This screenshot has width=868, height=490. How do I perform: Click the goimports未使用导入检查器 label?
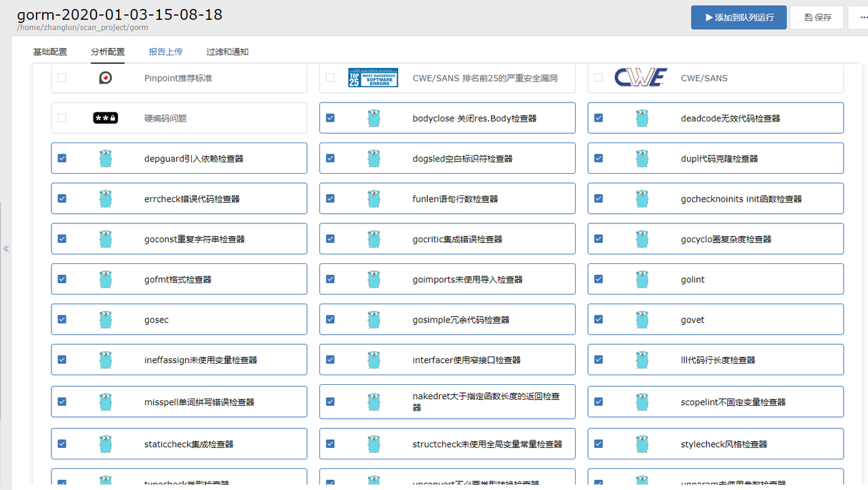tap(467, 280)
